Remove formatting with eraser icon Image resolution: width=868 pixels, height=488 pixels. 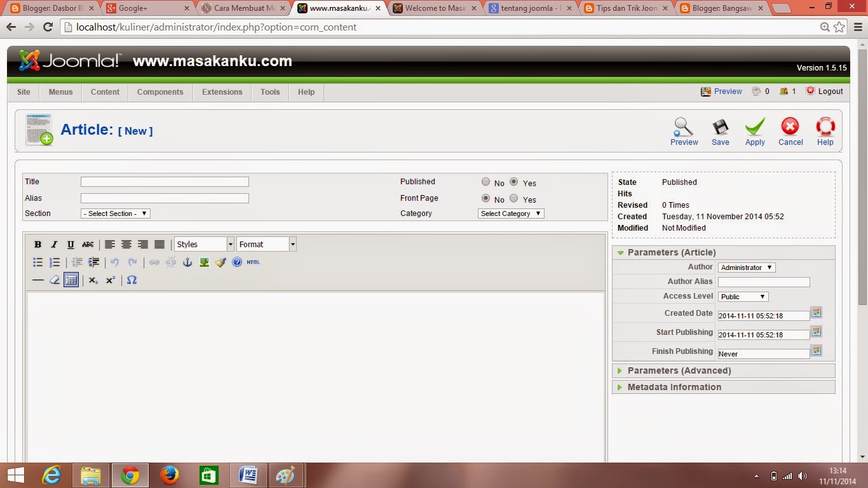pyautogui.click(x=54, y=280)
